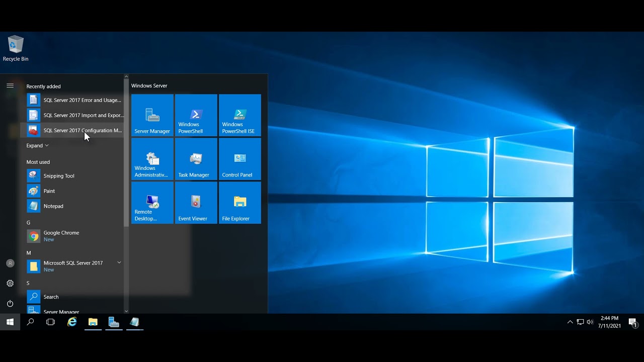Image resolution: width=644 pixels, height=362 pixels.
Task: Expand the Recently added list
Action: [38, 145]
